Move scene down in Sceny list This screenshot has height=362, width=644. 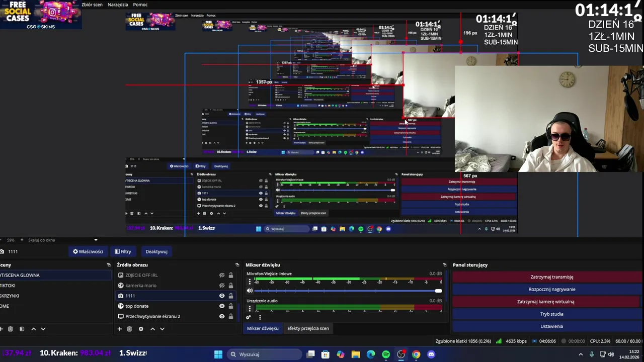43,329
